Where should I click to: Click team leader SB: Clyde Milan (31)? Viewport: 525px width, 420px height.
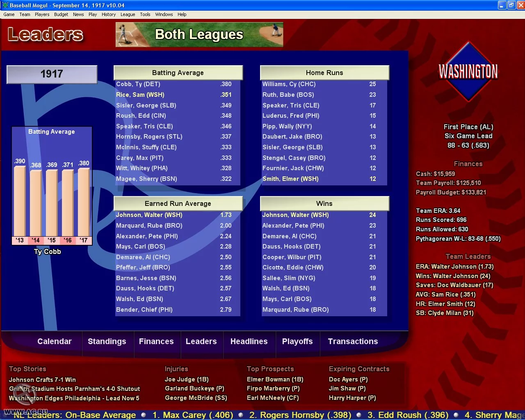(x=445, y=313)
